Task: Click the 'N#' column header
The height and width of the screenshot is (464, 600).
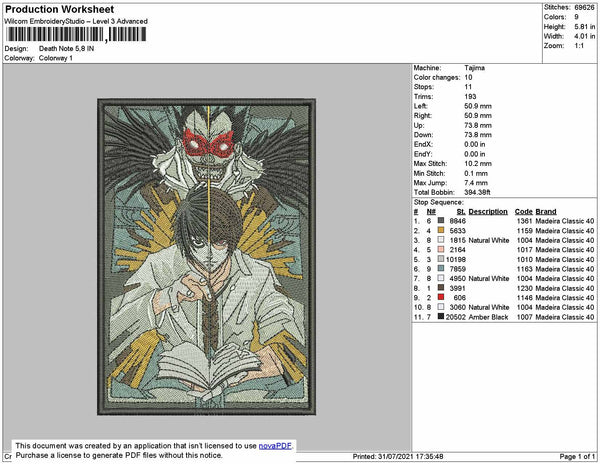Action: click(x=431, y=212)
